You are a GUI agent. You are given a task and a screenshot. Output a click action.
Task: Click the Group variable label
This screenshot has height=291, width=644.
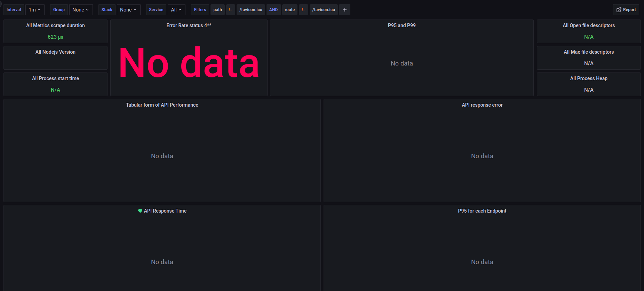pos(59,10)
